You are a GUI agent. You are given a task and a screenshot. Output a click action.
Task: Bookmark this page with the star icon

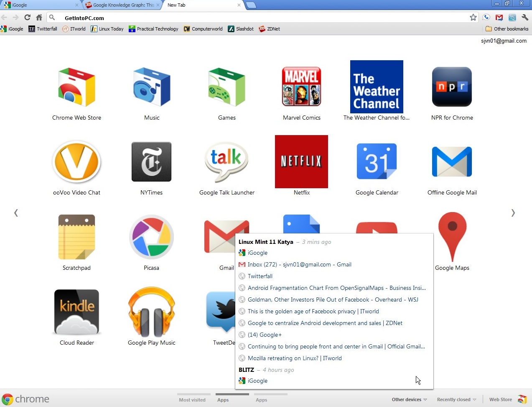473,18
